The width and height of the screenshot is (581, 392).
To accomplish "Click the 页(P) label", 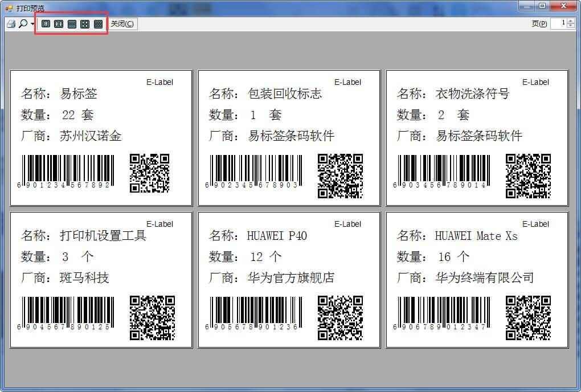I will tap(539, 24).
